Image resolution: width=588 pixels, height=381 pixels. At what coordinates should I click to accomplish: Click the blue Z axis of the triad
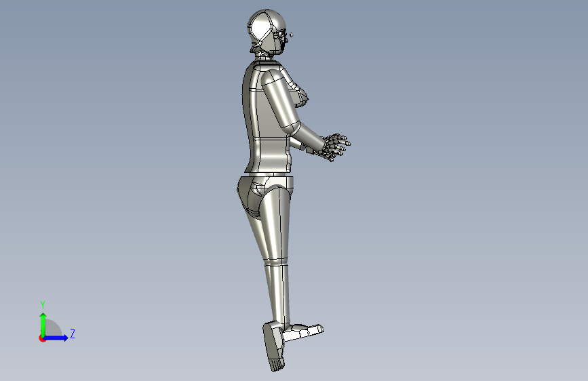tap(56, 338)
